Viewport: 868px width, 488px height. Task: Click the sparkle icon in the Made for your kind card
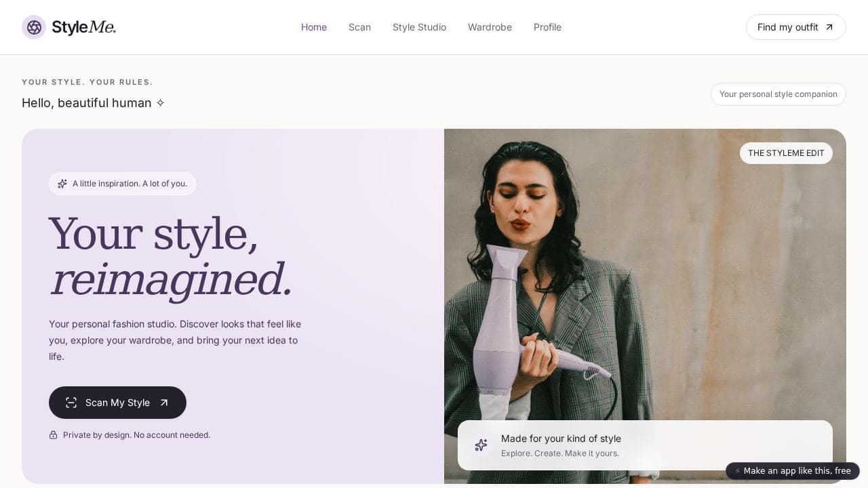(x=481, y=445)
